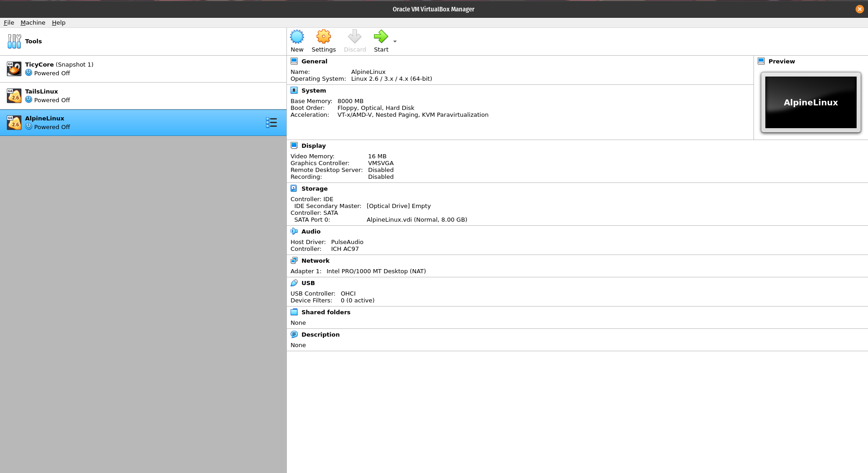Open the Help menu
The image size is (868, 473).
[58, 22]
